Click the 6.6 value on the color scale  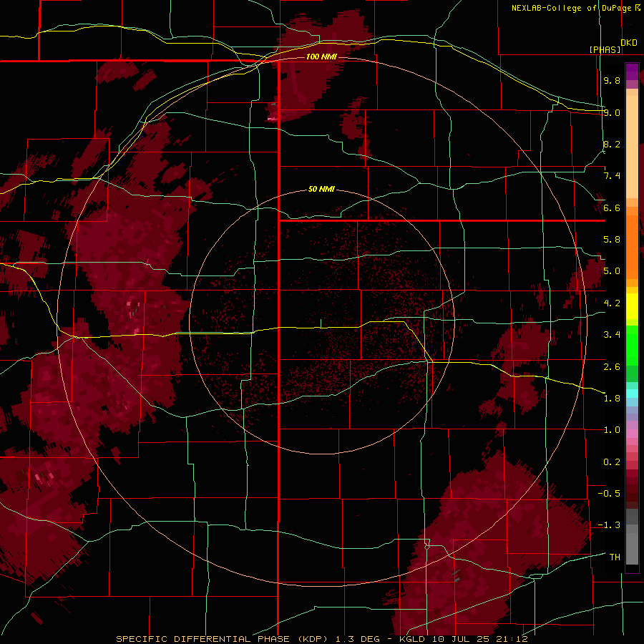pos(612,208)
